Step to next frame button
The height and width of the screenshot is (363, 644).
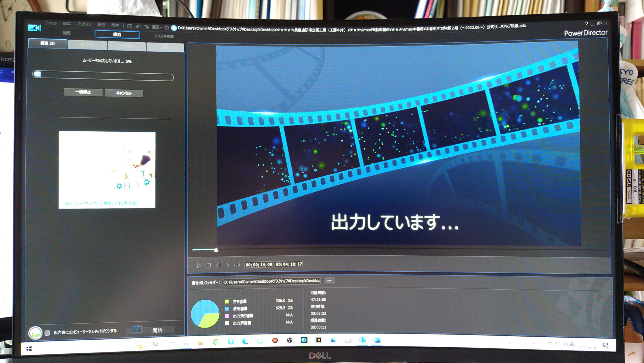pyautogui.click(x=227, y=265)
